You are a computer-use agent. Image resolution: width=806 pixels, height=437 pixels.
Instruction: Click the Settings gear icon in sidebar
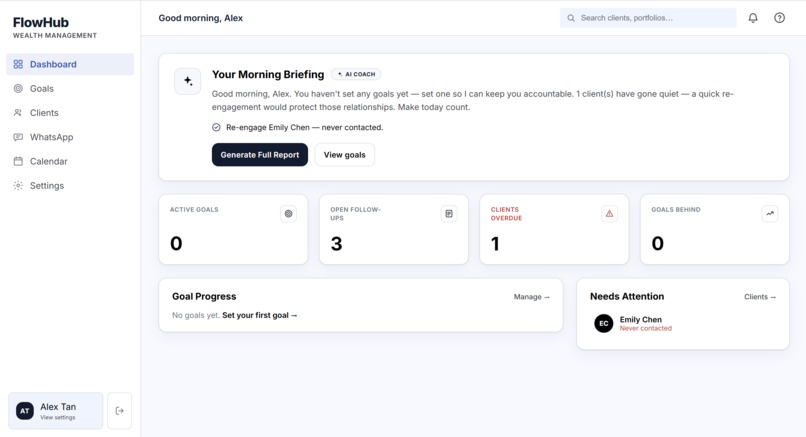tap(18, 186)
